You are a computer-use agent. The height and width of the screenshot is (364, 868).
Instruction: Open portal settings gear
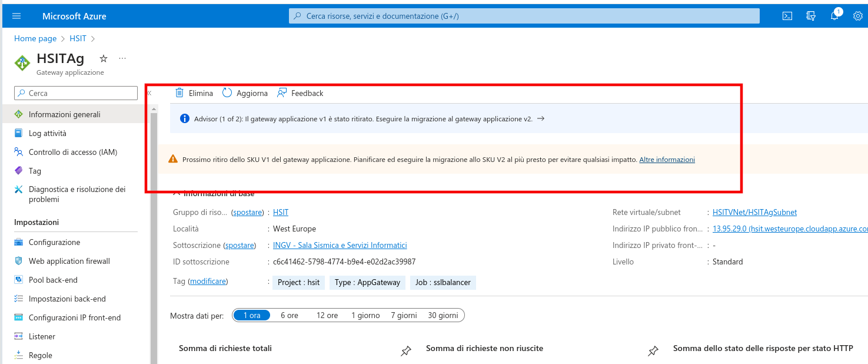[857, 16]
